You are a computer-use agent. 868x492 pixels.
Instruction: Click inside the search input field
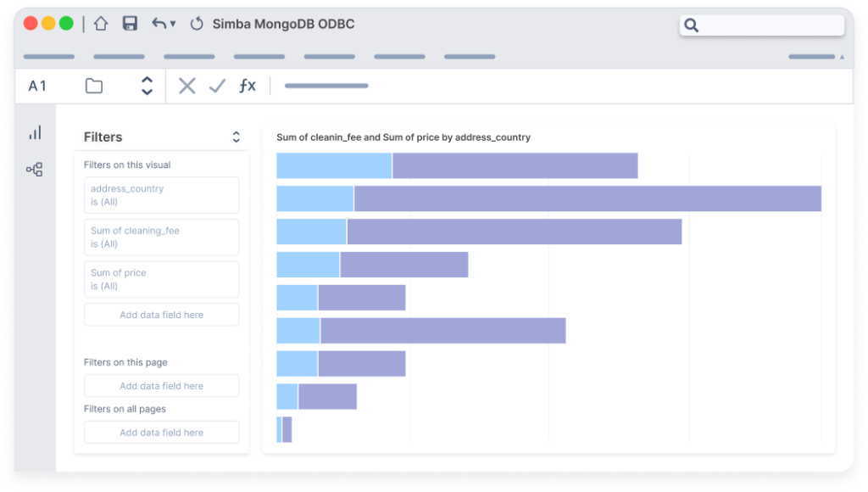point(763,25)
